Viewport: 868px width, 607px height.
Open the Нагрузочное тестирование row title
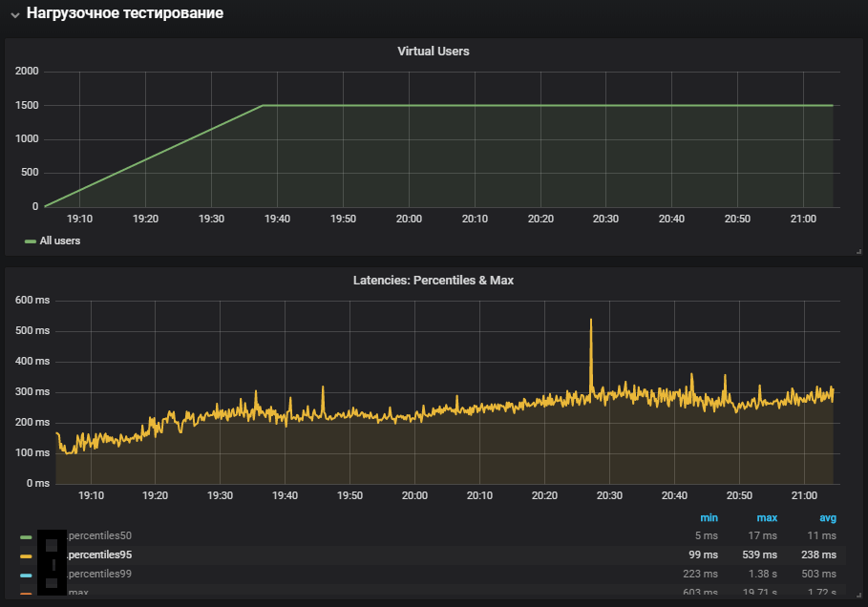coord(125,13)
